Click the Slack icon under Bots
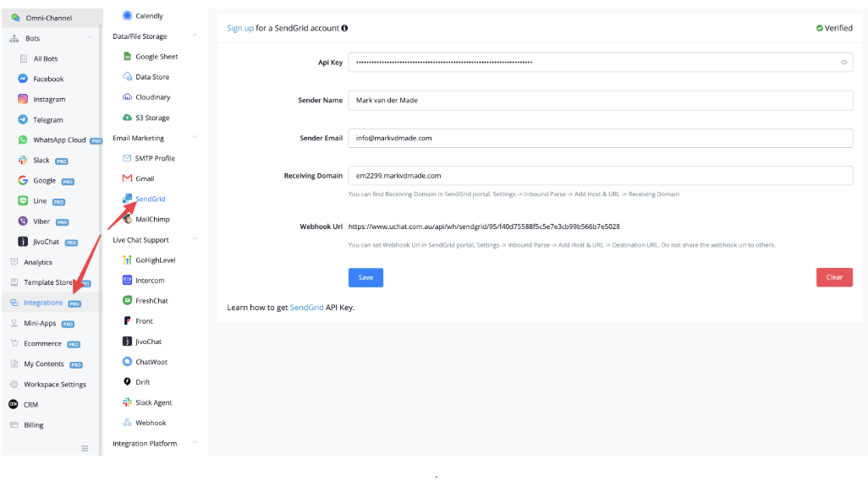The image size is (868, 492). (x=23, y=160)
